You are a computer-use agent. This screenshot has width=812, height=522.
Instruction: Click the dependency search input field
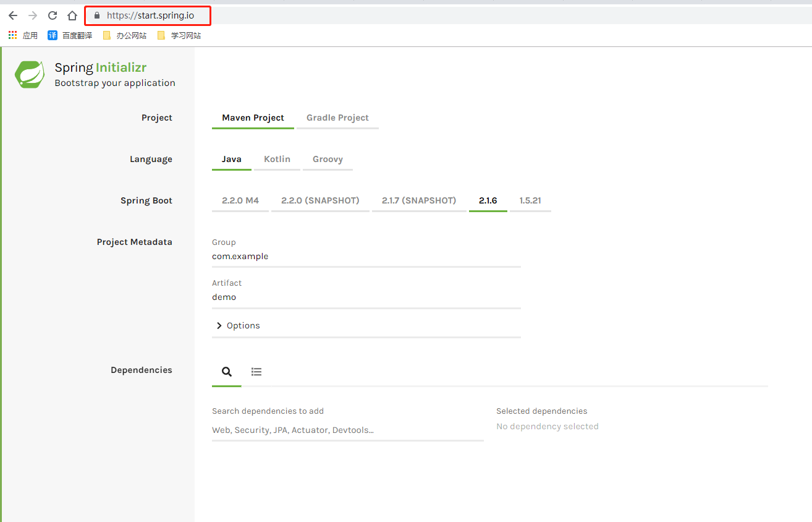click(x=347, y=430)
